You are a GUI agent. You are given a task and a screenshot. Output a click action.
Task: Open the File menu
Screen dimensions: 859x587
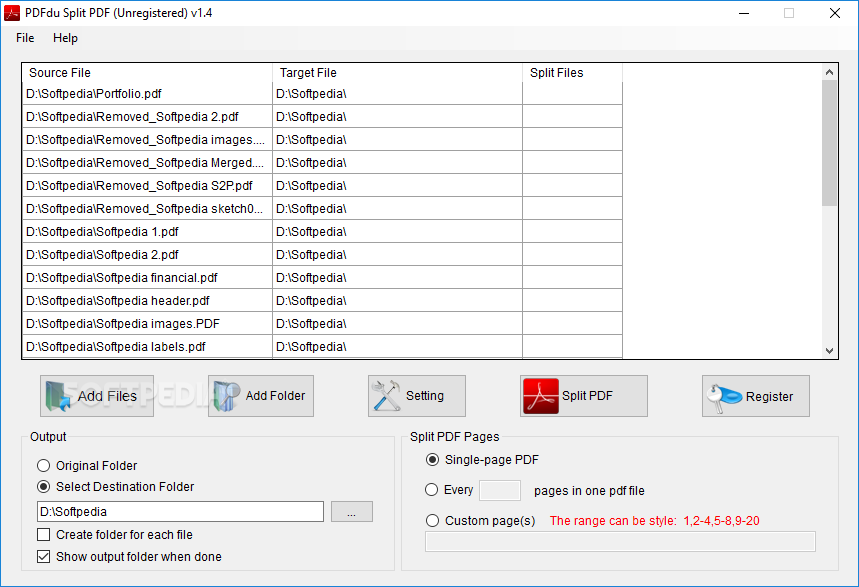tap(25, 38)
